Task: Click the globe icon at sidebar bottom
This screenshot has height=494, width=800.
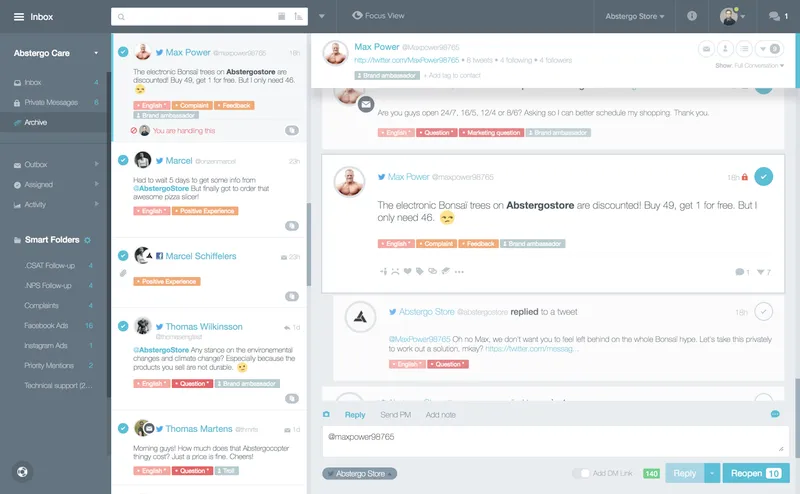Action: click(22, 472)
